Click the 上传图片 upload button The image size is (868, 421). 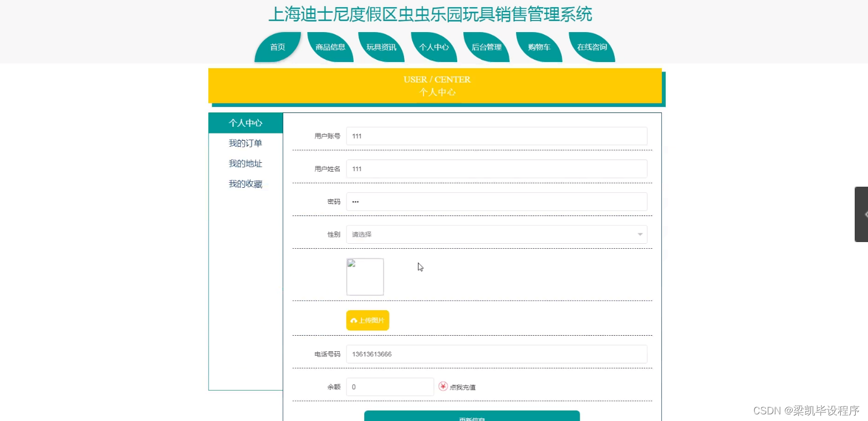(367, 320)
